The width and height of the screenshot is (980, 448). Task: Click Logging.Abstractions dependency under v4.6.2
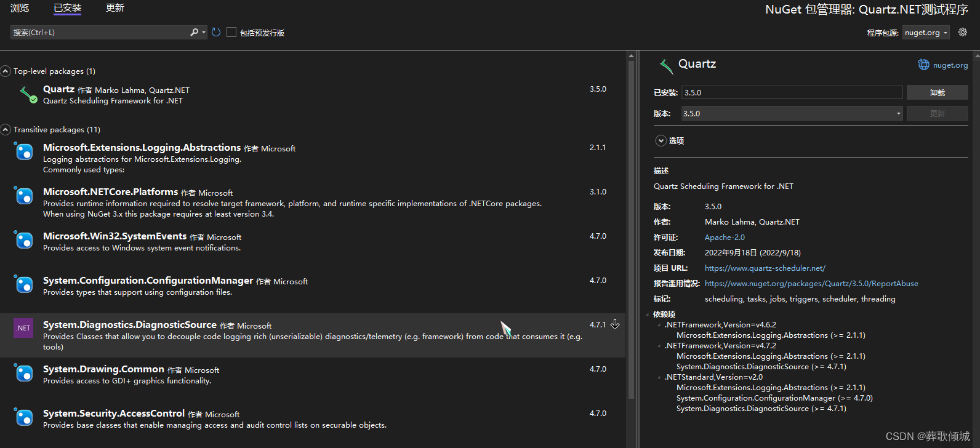(771, 335)
